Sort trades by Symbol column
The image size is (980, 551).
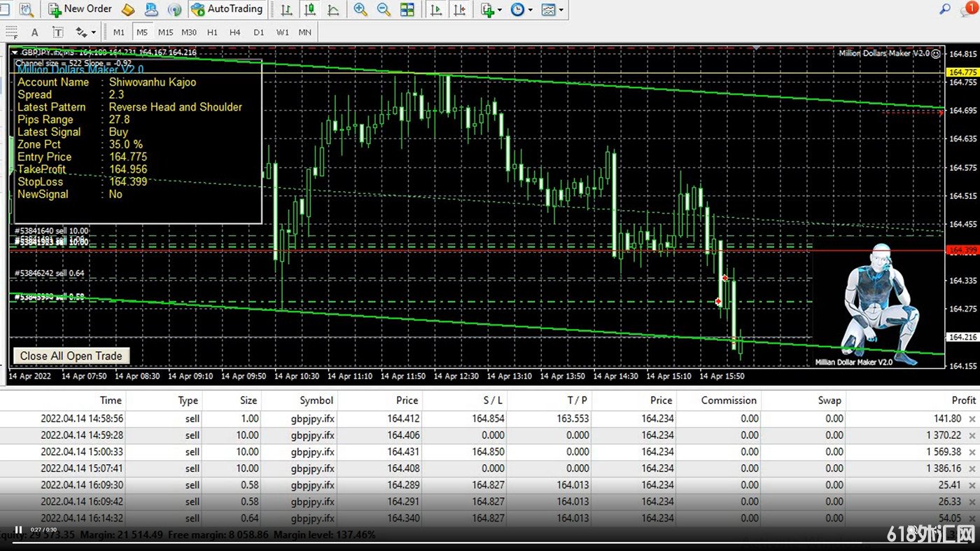[316, 400]
